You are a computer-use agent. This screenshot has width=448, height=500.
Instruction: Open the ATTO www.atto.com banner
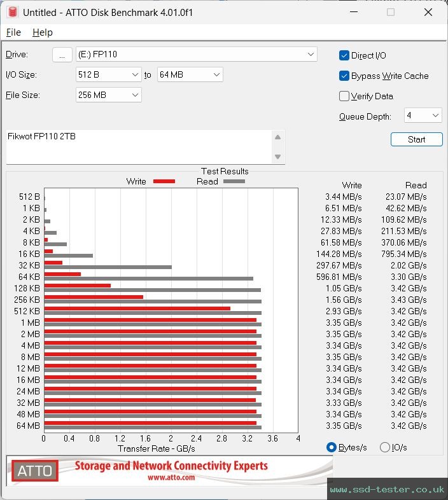169,471
